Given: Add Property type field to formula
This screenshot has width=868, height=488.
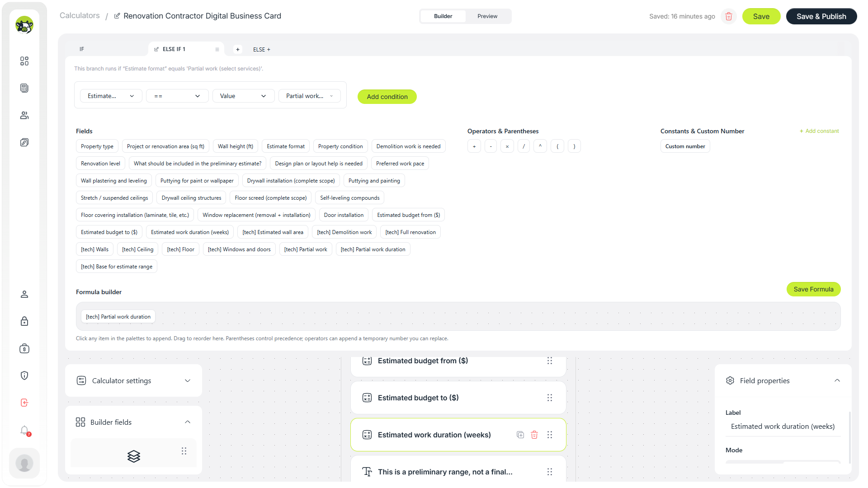Looking at the screenshot, I should [x=97, y=146].
